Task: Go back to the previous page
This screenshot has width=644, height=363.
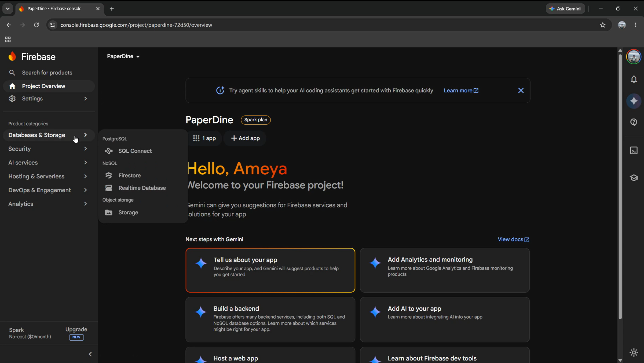Action: click(9, 25)
